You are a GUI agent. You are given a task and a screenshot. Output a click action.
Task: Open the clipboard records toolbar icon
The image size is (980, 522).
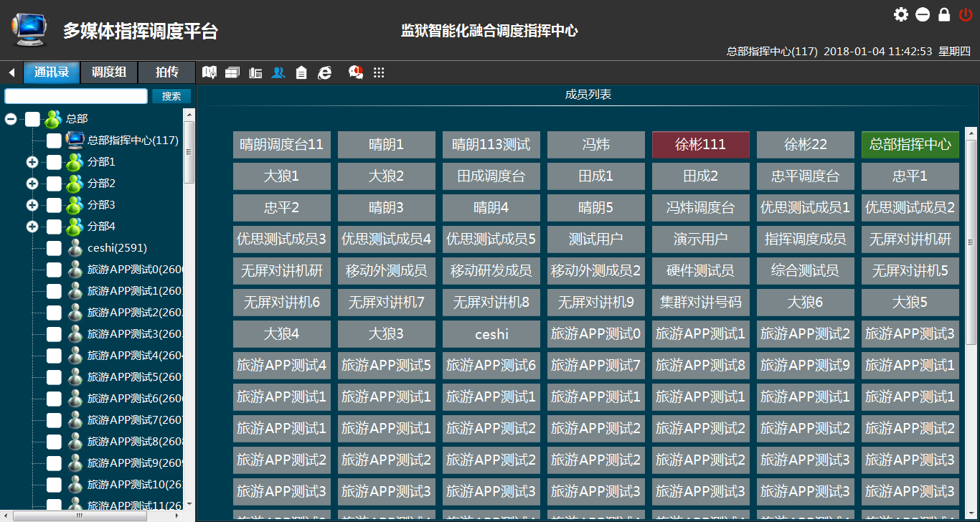[301, 72]
